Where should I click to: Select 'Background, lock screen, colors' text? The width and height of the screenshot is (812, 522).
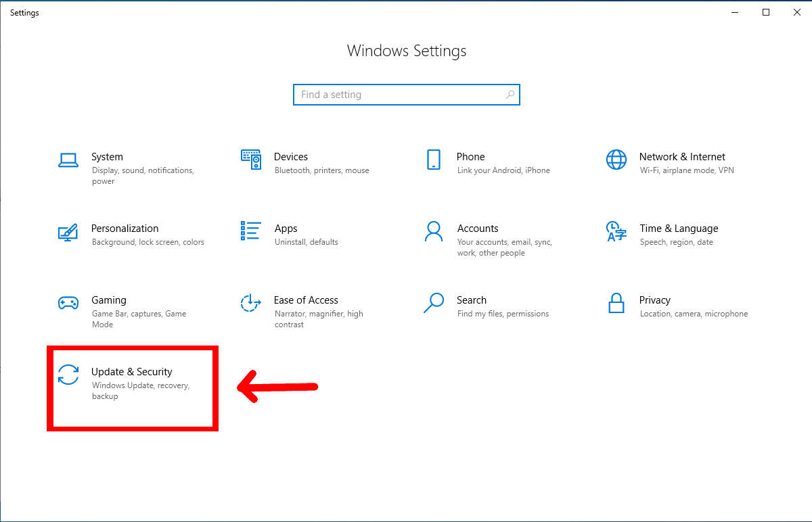coord(148,242)
